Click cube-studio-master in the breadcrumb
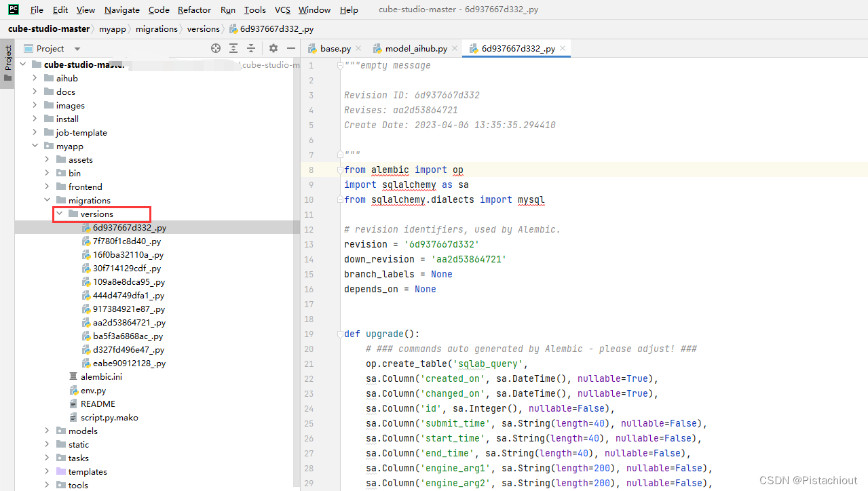Image resolution: width=868 pixels, height=491 pixels. (49, 29)
